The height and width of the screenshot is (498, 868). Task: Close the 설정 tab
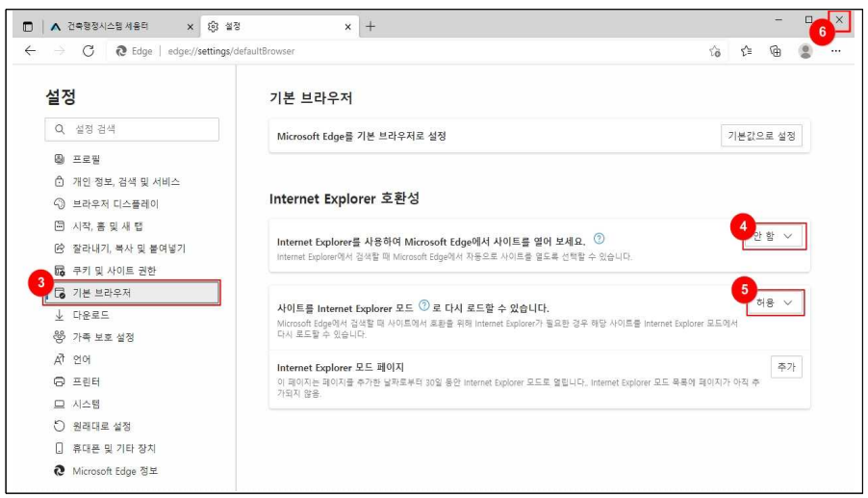(x=347, y=27)
